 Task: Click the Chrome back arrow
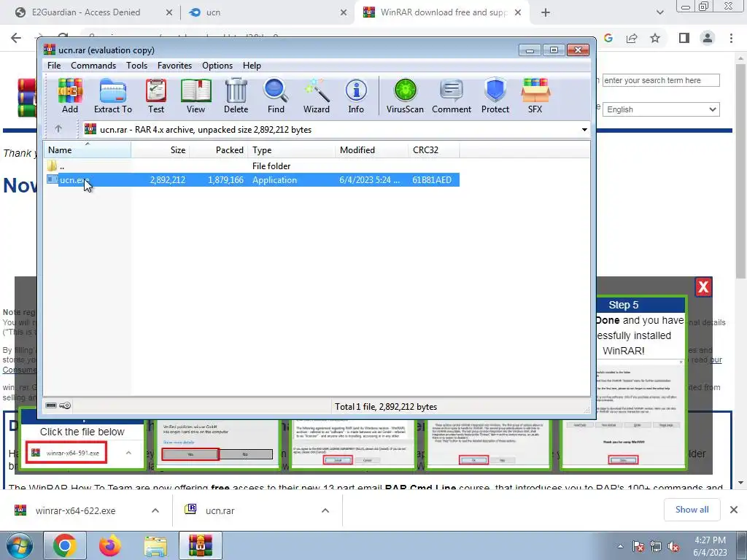pos(16,38)
